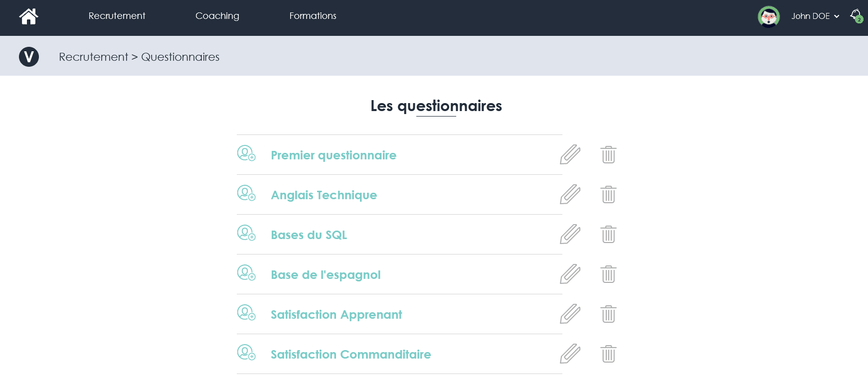Open the edit pencil for Satisfaction Commanditaire

(x=570, y=354)
